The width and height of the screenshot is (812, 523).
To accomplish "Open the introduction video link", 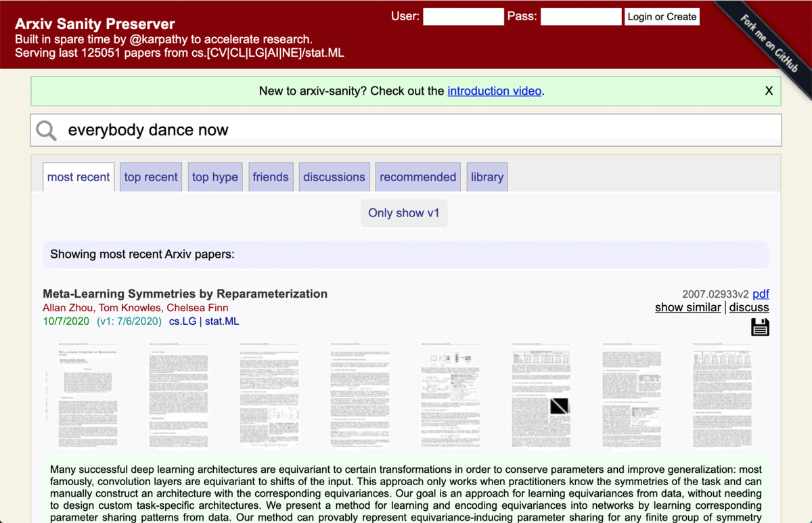I will point(494,91).
